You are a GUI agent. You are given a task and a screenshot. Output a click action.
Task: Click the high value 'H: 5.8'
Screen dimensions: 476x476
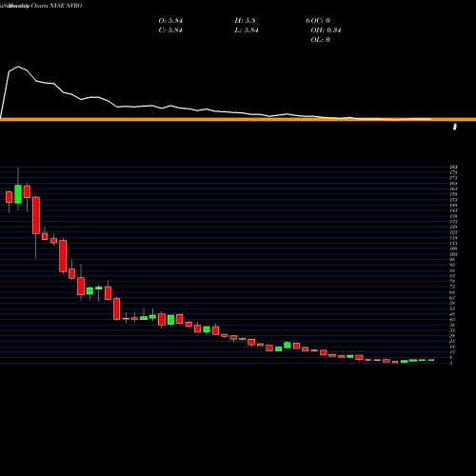(x=245, y=21)
